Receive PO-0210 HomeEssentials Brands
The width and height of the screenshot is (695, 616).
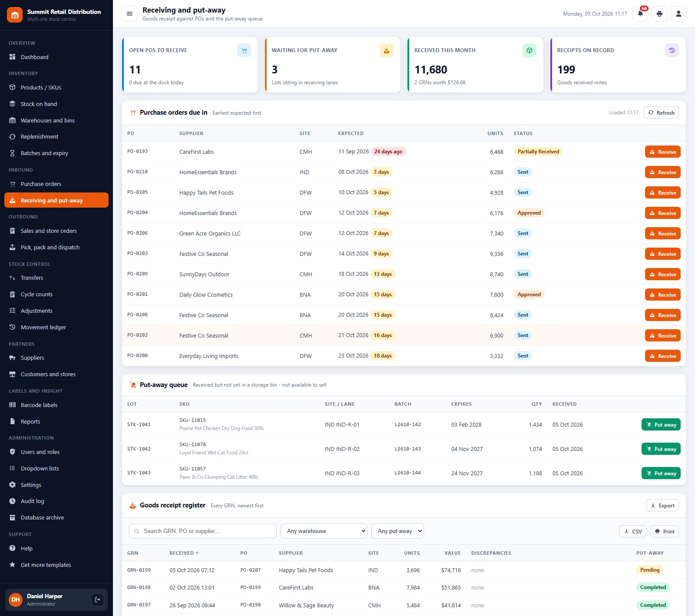[x=663, y=172]
